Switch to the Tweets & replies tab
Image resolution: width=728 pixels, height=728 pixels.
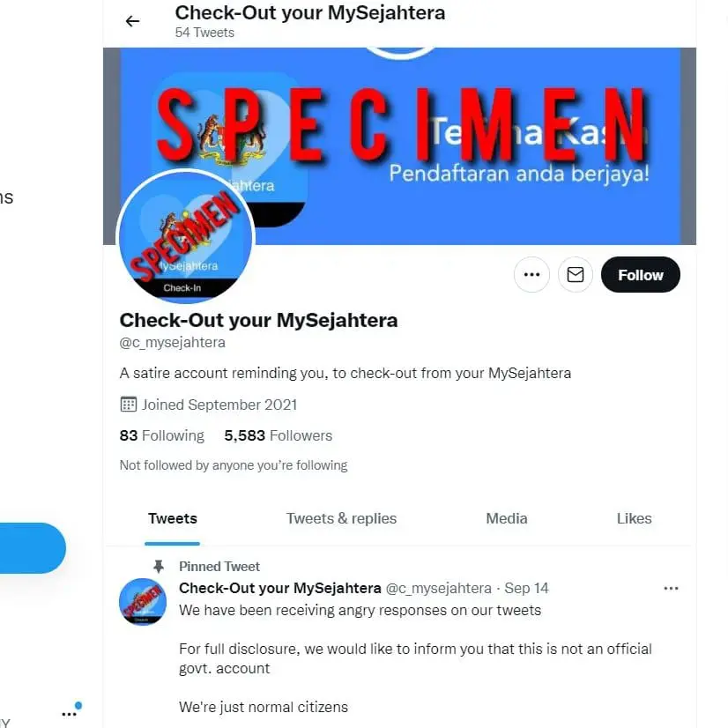342,518
